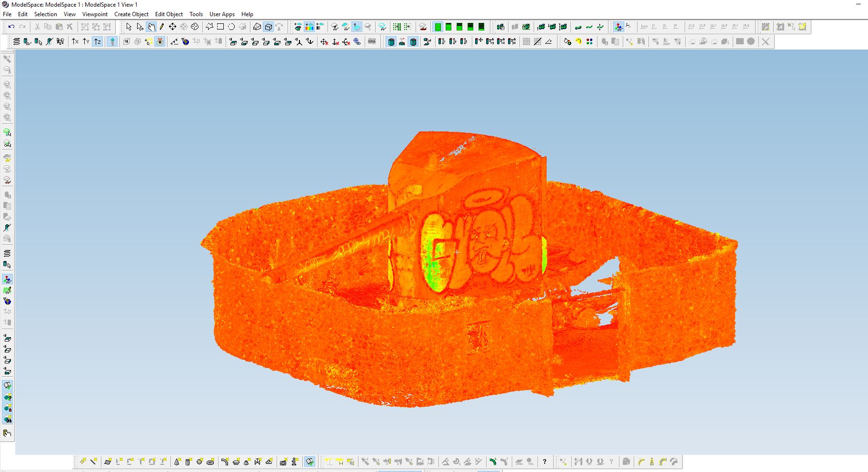The width and height of the screenshot is (868, 472).
Task: Click the four colored dots icon
Action: click(589, 41)
